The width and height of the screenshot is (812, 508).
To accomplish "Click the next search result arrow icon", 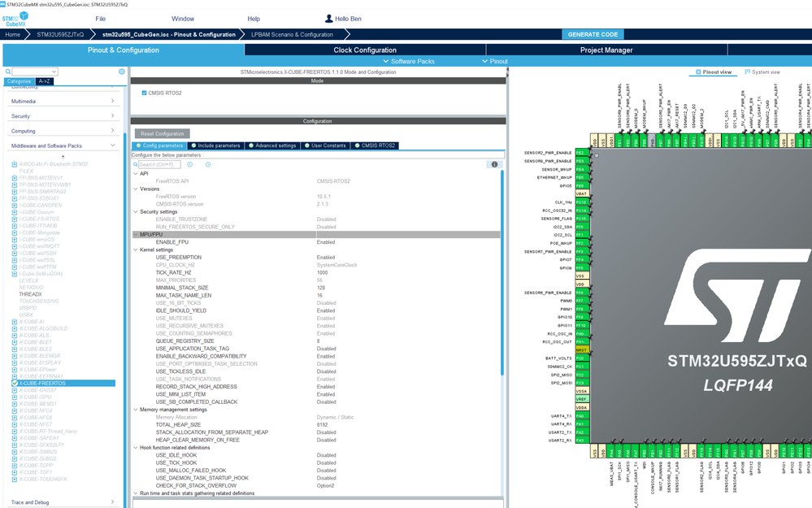I will coord(208,164).
